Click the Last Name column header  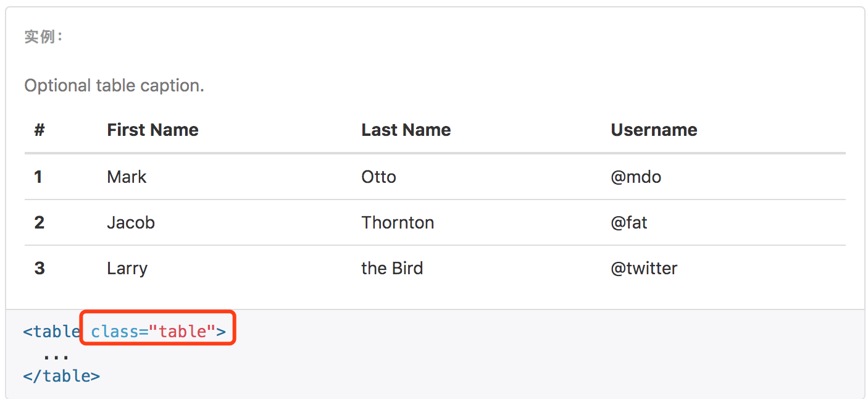pyautogui.click(x=406, y=130)
